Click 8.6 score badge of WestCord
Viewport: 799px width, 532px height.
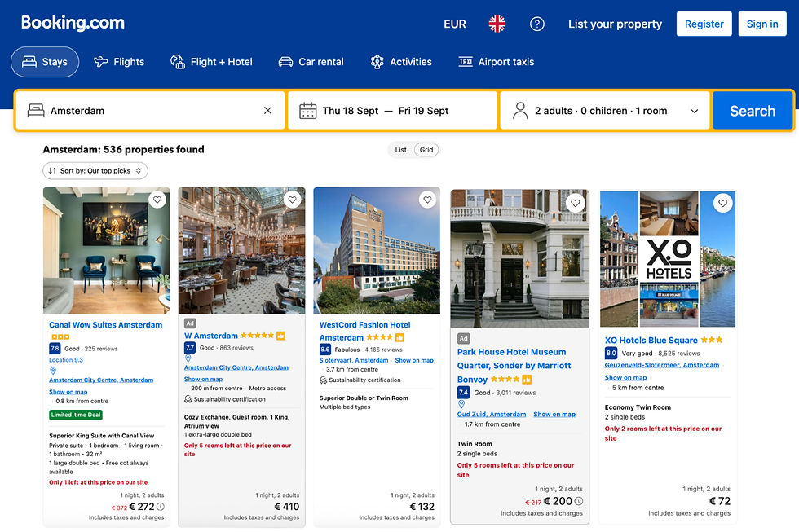[325, 350]
